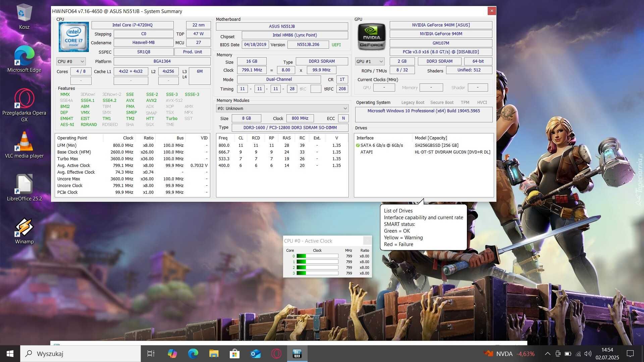This screenshot has width=644, height=362.
Task: Select the Winamp desktop shortcut
Action: (x=24, y=231)
